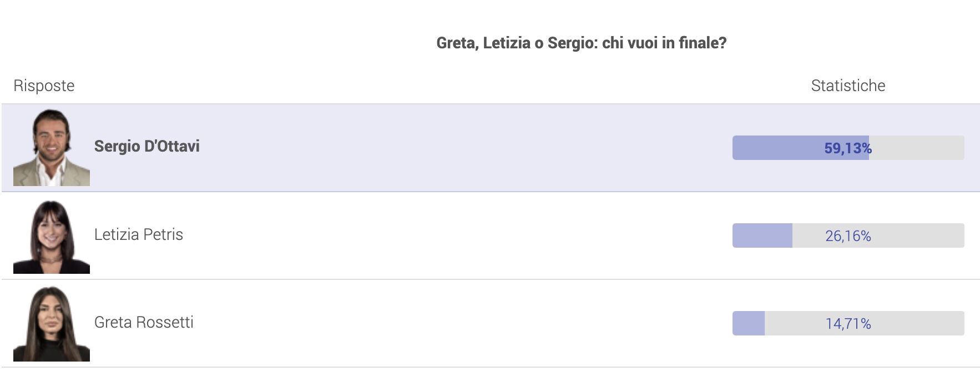Click the Risposte column header

tap(44, 86)
